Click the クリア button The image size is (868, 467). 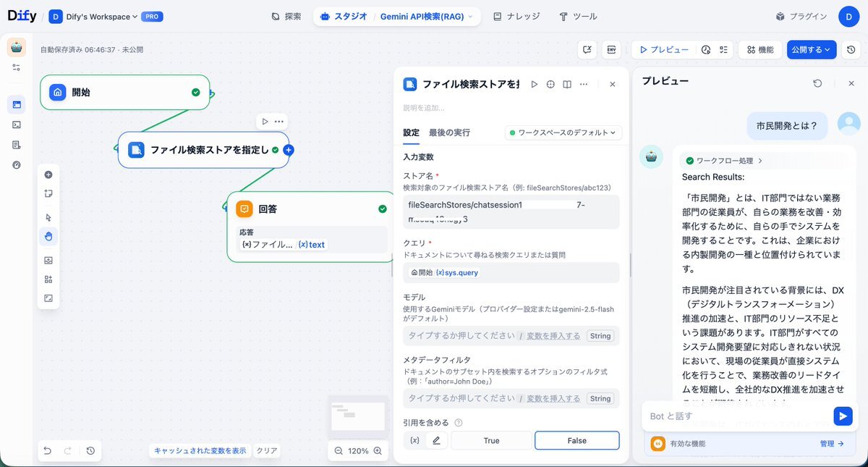pyautogui.click(x=267, y=450)
